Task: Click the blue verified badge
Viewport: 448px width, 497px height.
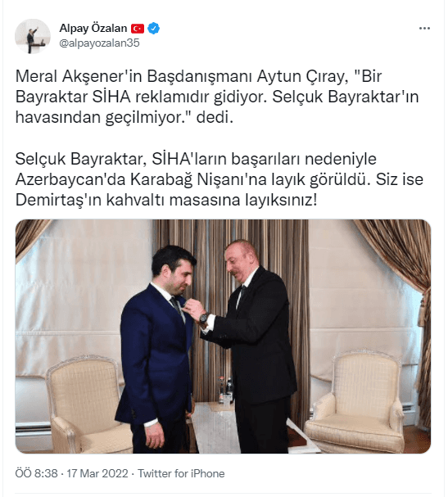Action: pos(154,29)
